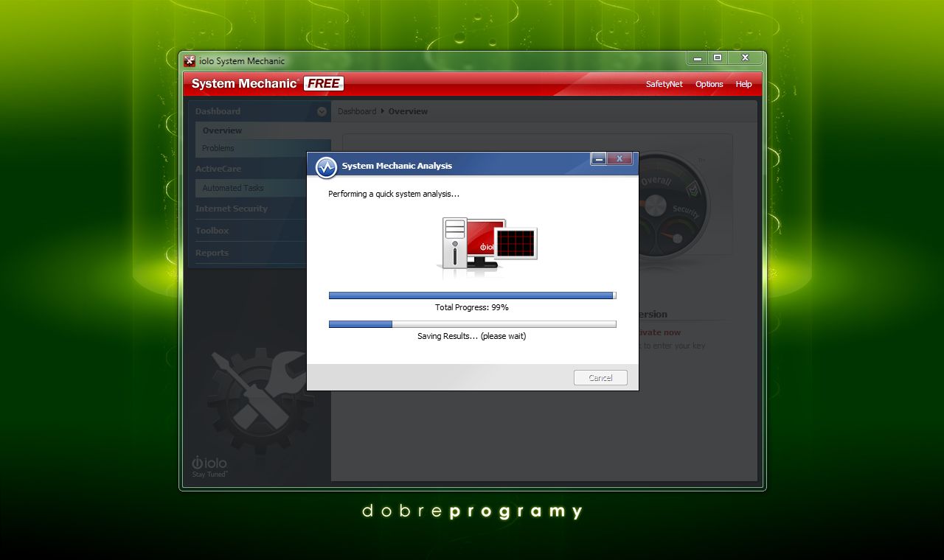This screenshot has height=560, width=944.
Task: Select Overview under Dashboard
Action: pos(222,130)
